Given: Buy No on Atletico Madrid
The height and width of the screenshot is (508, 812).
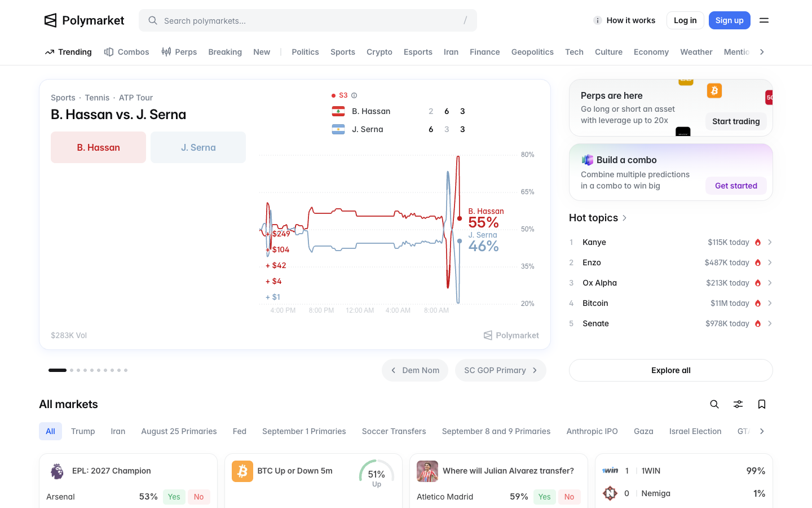Looking at the screenshot, I should pos(569,497).
